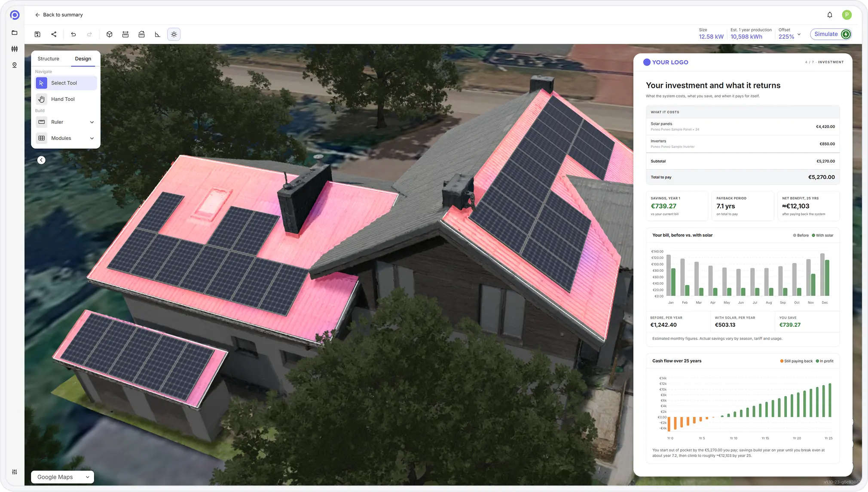Screen dimensions: 868x492
Task: Click the 12.58 kW size value
Action: pyautogui.click(x=711, y=37)
